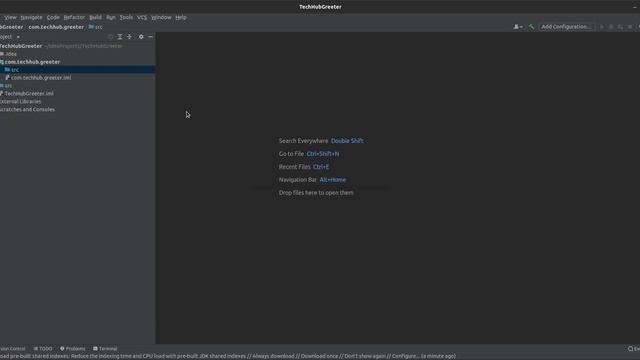Open the VCS menu

[142, 18]
